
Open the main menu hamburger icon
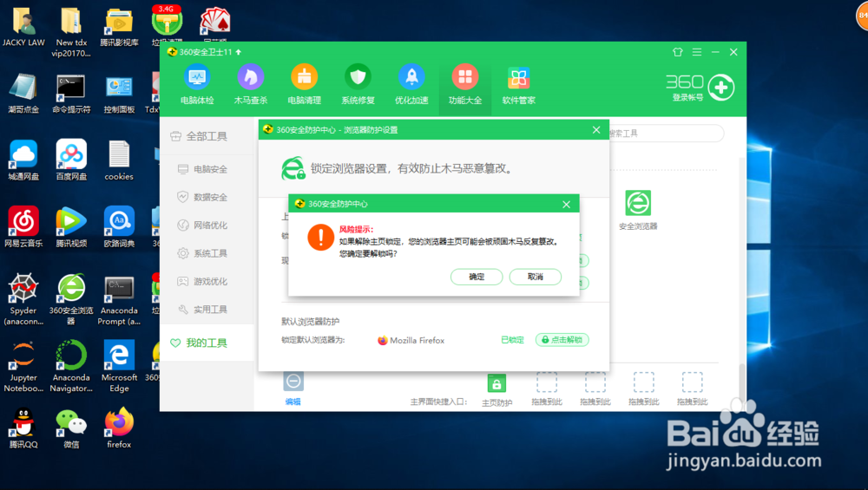click(x=697, y=52)
